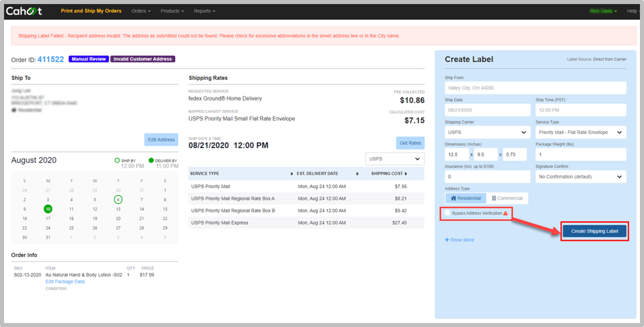Open the user account menu
644x327 pixels.
click(x=603, y=11)
